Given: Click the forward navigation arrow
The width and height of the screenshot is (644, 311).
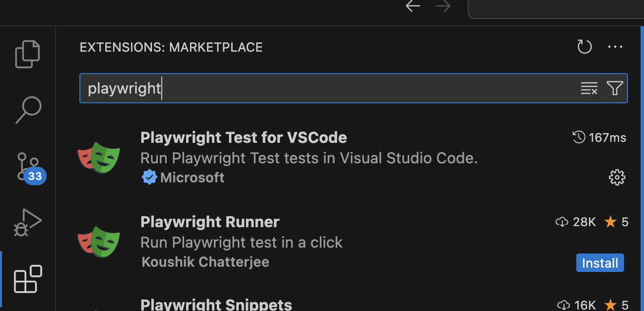Looking at the screenshot, I should click(443, 6).
